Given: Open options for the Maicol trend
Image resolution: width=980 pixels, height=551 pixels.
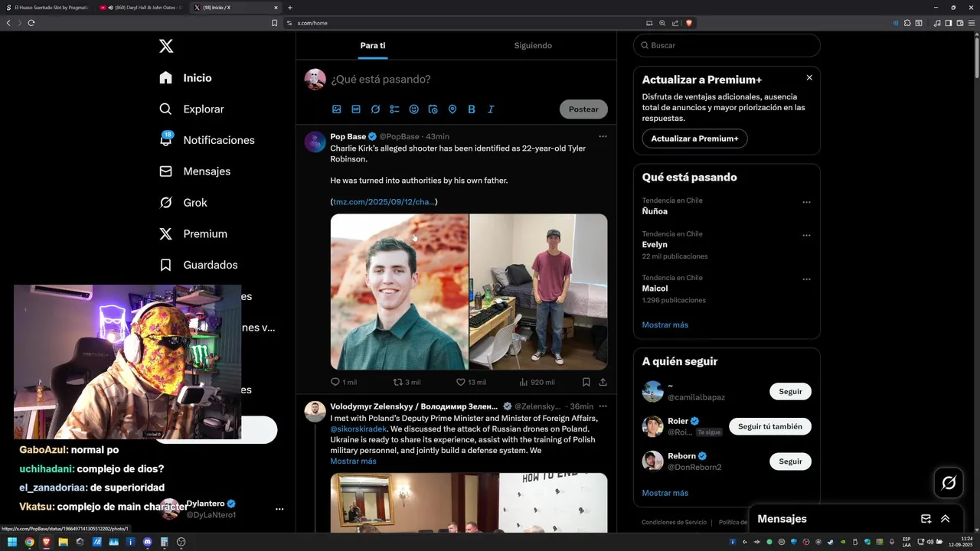Looking at the screenshot, I should pos(806,279).
